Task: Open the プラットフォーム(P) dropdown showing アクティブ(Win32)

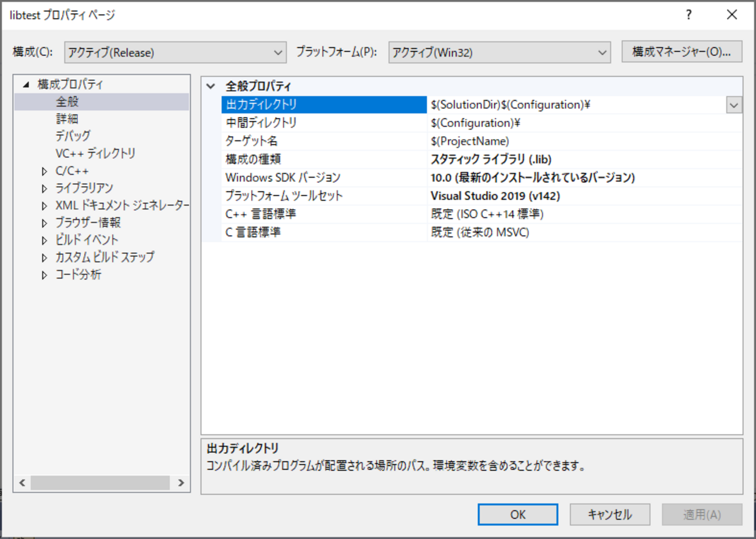Action: (x=500, y=52)
